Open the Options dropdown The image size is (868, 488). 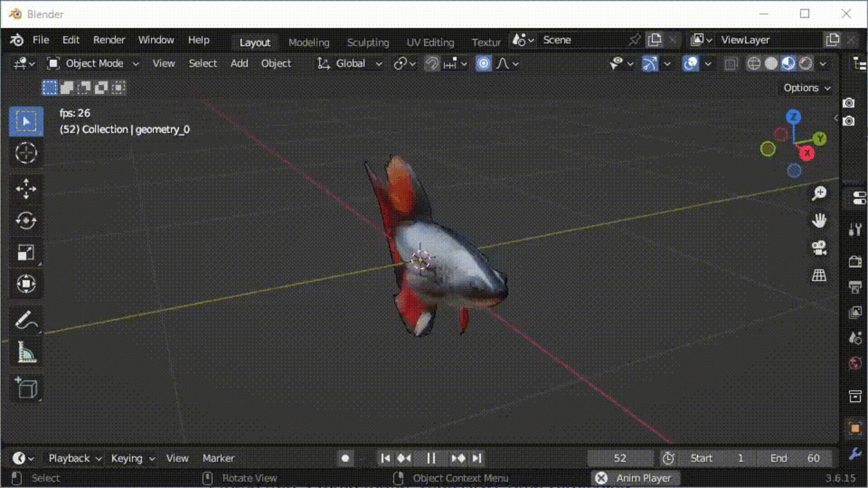tap(807, 87)
